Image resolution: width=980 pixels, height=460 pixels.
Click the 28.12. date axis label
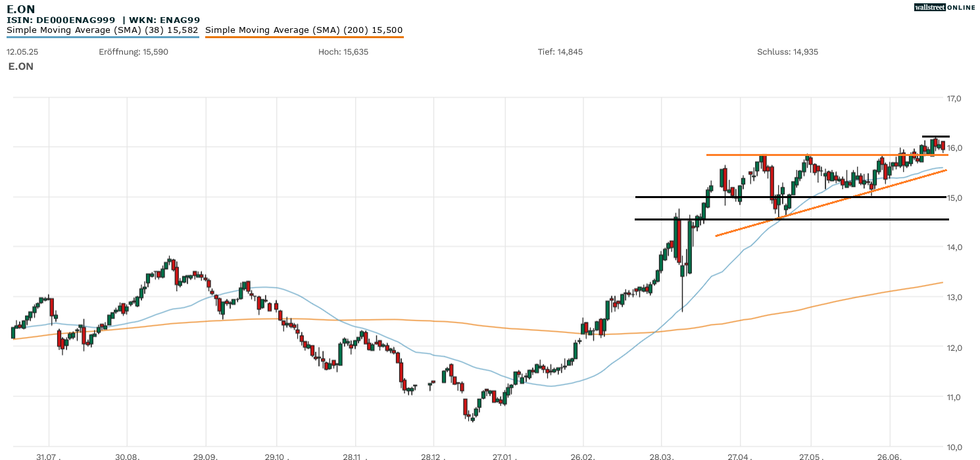click(433, 455)
